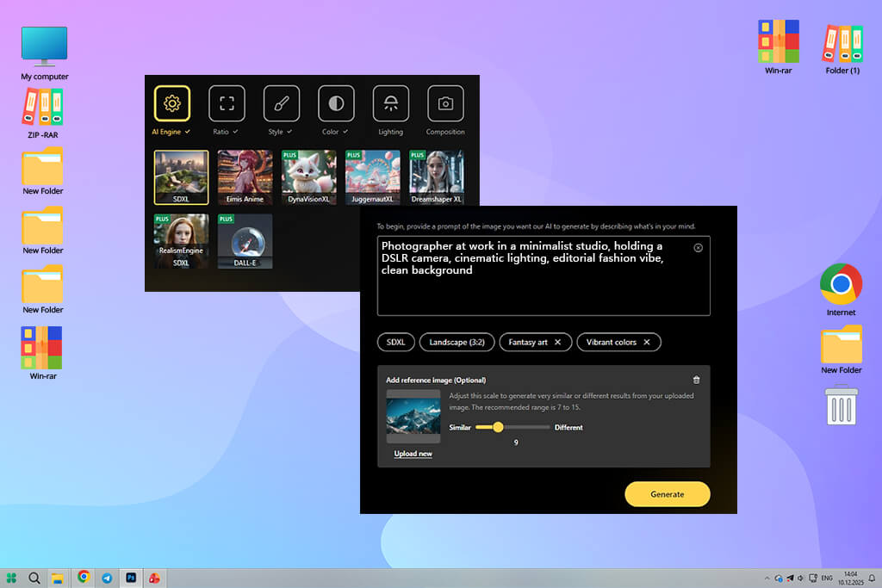
Task: Open the Style brush icon
Action: click(282, 103)
